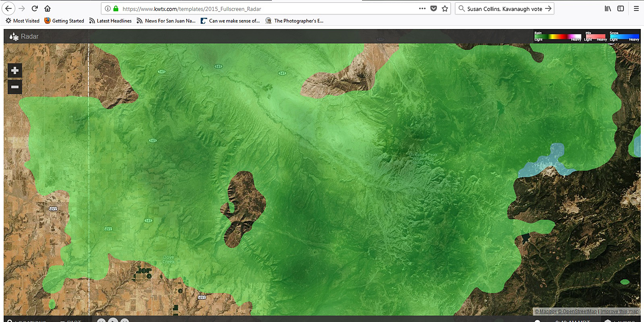The width and height of the screenshot is (644, 322).
Task: Open the Firefox Library icon
Action: pos(608,8)
